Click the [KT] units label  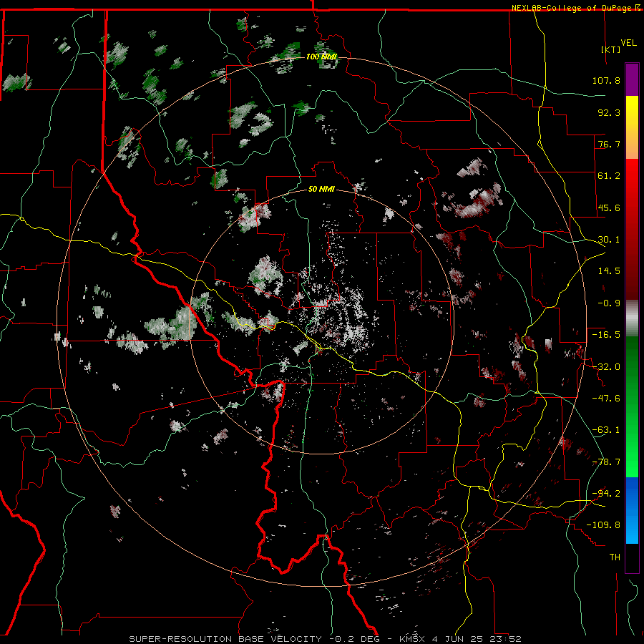[610, 49]
